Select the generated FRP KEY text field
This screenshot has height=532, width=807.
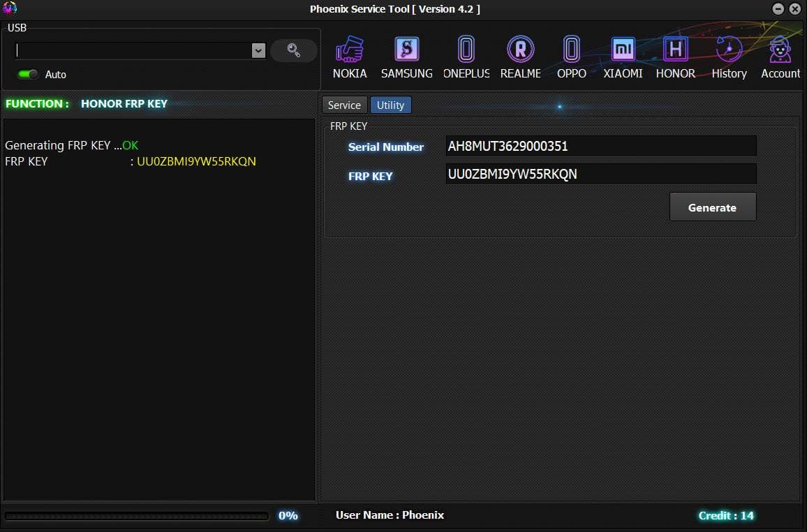tap(600, 174)
